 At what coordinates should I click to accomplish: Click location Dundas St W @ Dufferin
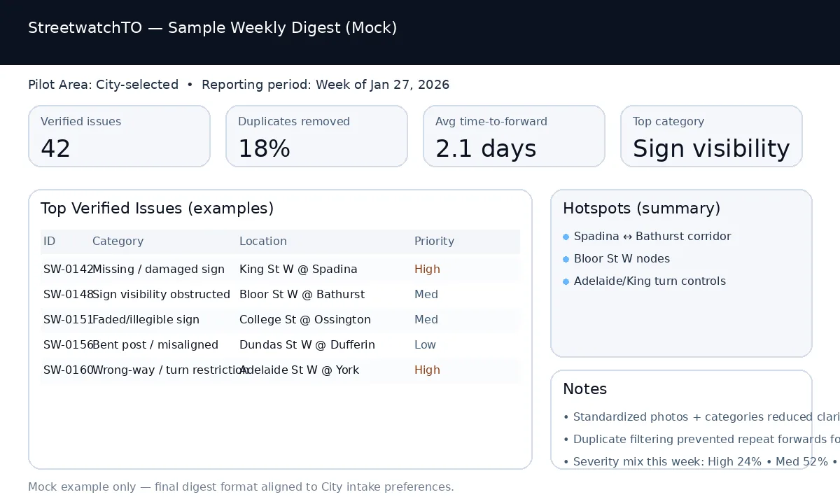pyautogui.click(x=307, y=344)
